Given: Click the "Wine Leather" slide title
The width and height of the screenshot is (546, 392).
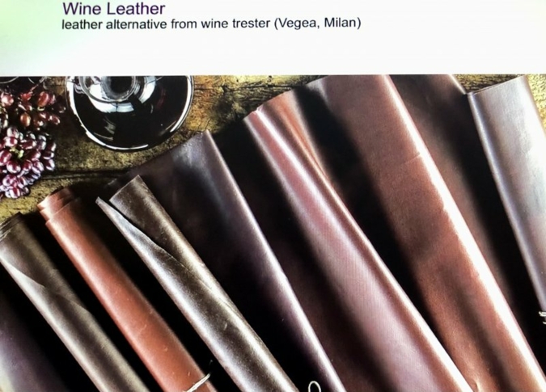Looking at the screenshot, I should click(113, 8).
